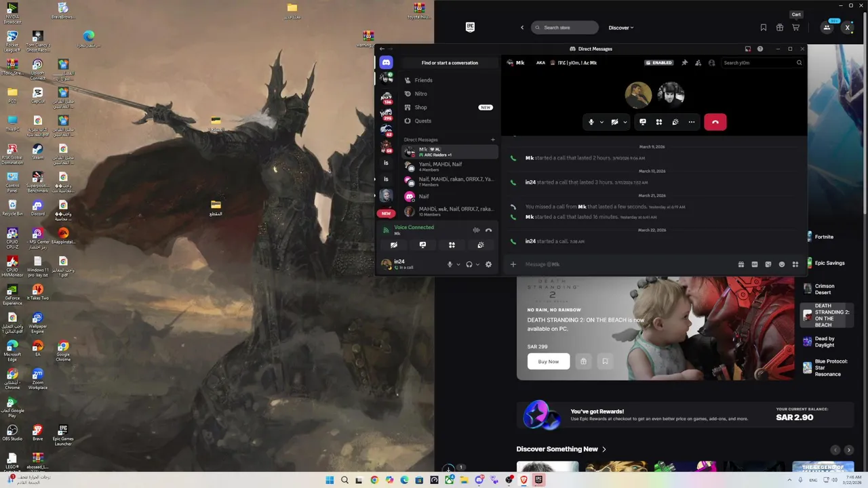Open Discord user settings gear
This screenshot has width=868, height=488.
pyautogui.click(x=488, y=264)
